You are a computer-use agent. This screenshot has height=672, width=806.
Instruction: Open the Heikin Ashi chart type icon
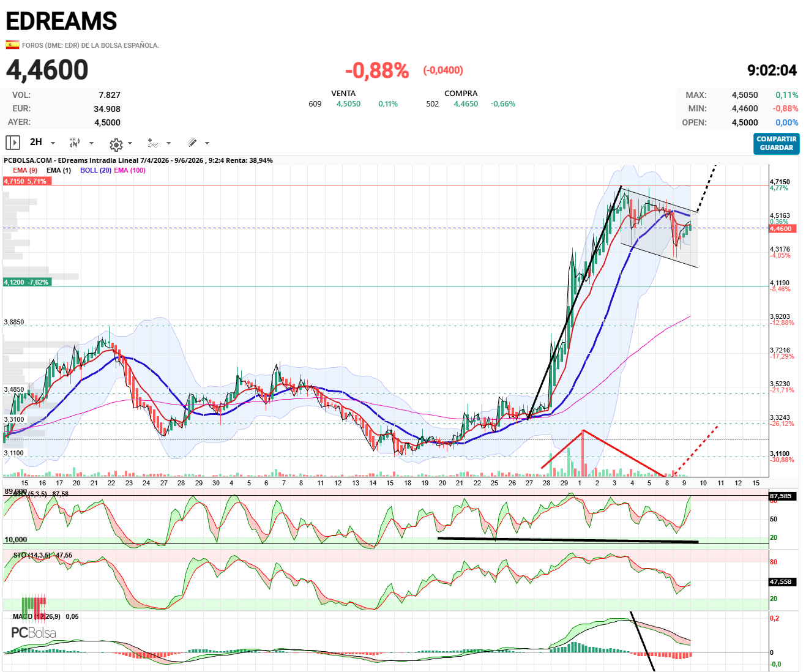click(75, 143)
